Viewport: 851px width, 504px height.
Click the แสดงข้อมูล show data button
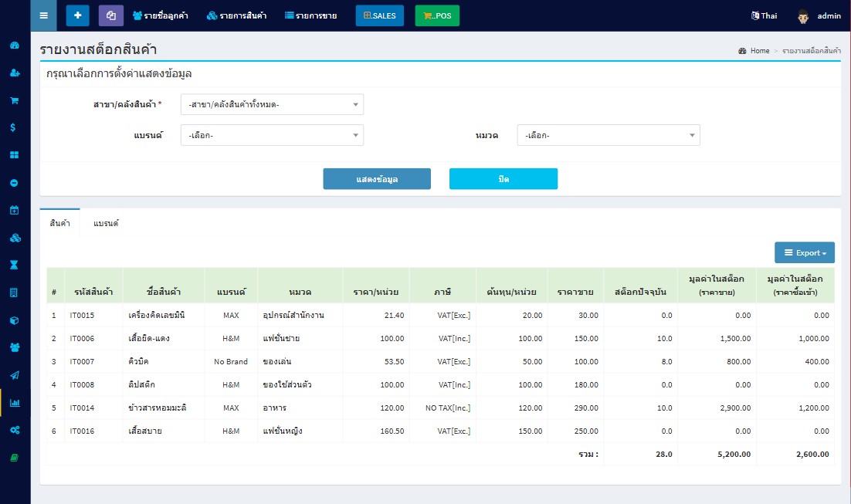tap(377, 179)
